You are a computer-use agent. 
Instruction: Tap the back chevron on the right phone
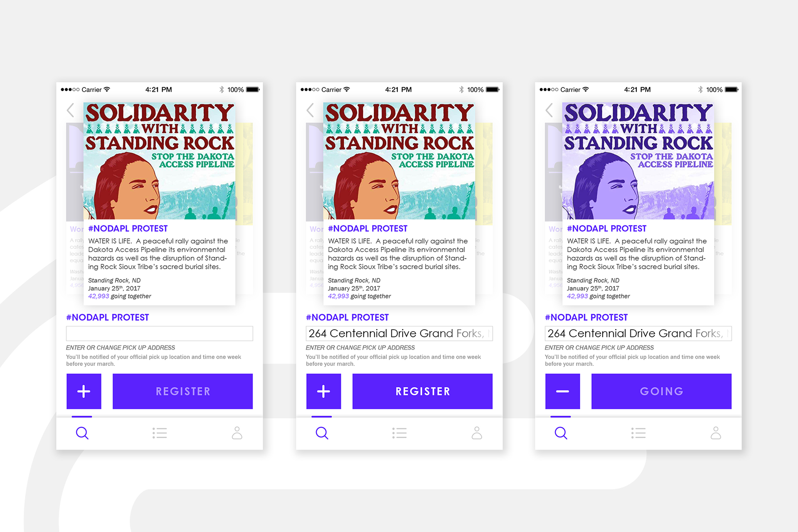[x=549, y=110]
